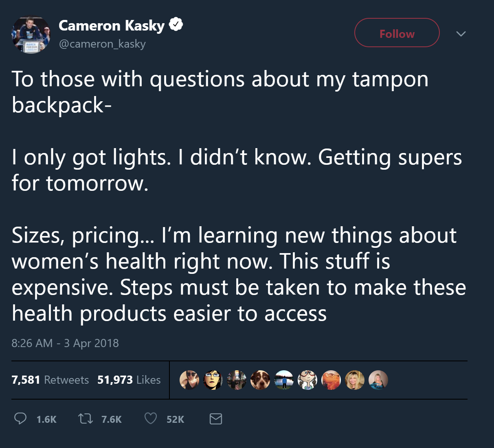Screen dimensions: 494x448
Task: Click the verified badge next to Cameron Kasky
Action: (x=176, y=24)
